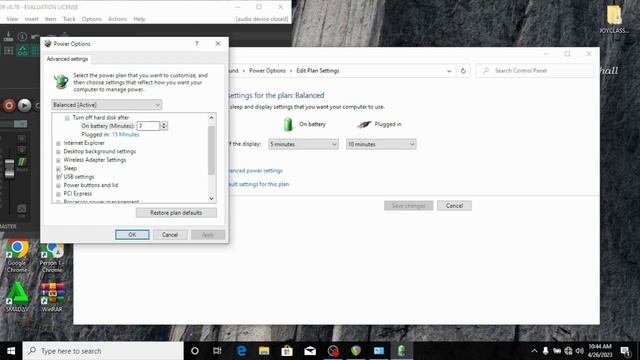Open network settings from the tray globe icon

coord(568,351)
